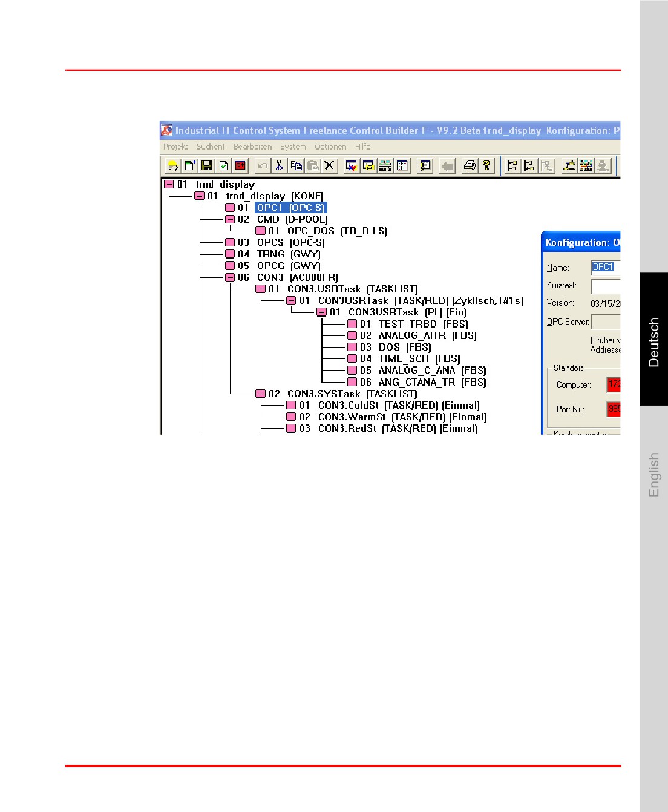
Task: Collapse CON3.SYSTask (TASKLIST) node
Action: pos(260,394)
